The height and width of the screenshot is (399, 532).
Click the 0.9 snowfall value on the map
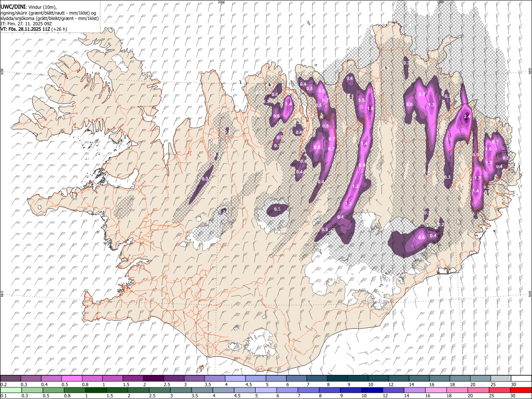(x=362, y=165)
